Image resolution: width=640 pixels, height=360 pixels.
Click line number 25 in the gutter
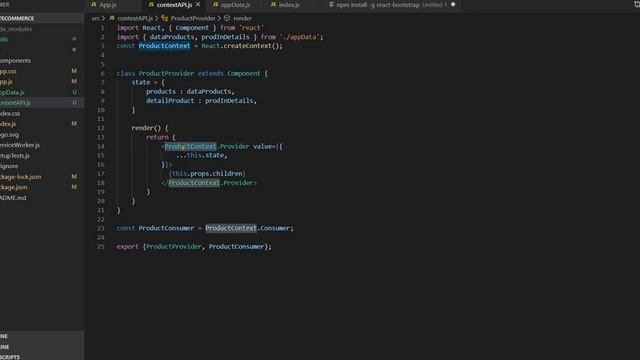pyautogui.click(x=101, y=247)
